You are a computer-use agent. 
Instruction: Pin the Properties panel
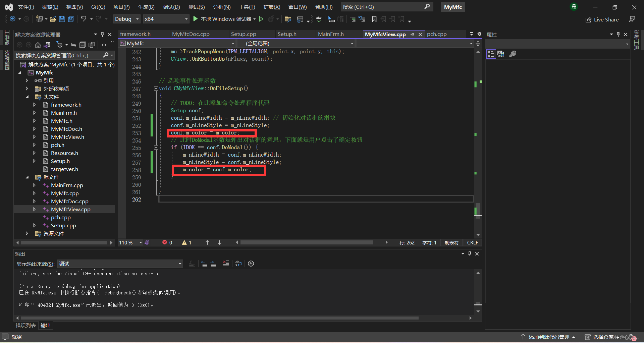pos(618,34)
